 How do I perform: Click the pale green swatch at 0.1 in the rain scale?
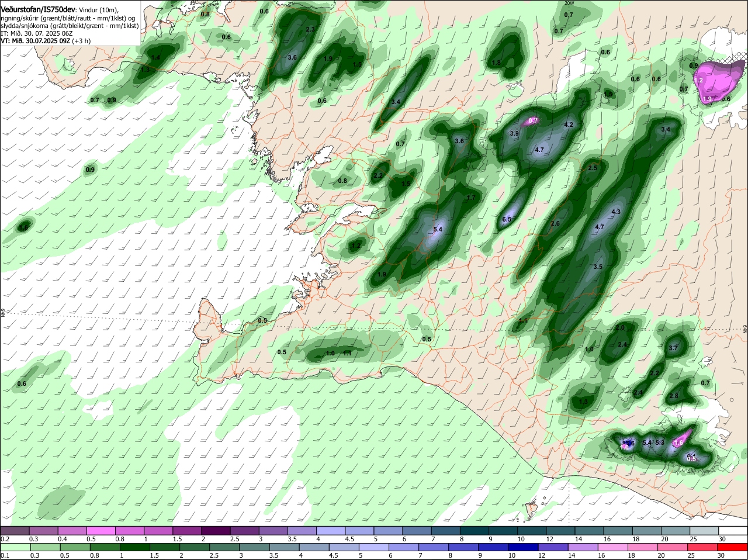(15, 547)
